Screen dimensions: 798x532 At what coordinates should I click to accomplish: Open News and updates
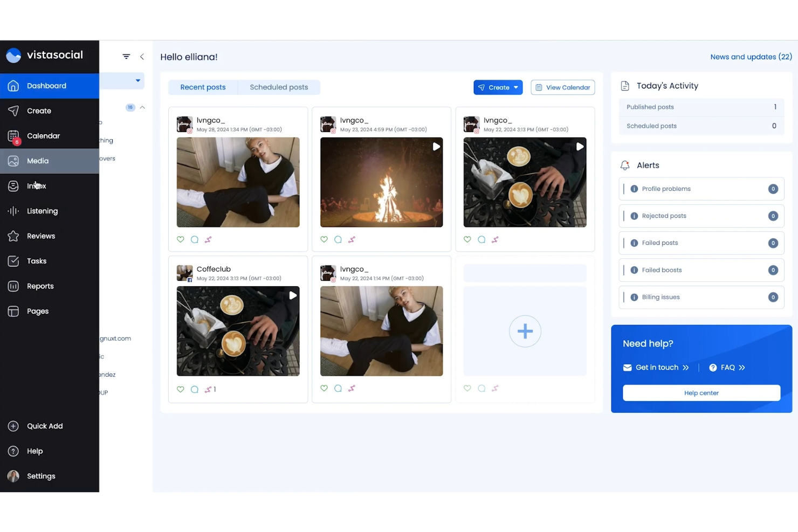click(751, 57)
